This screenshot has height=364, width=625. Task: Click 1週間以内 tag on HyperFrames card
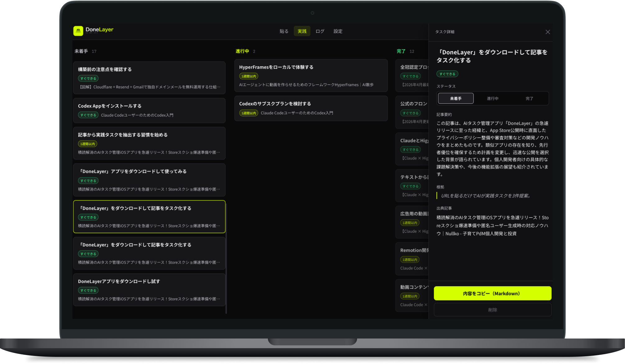pyautogui.click(x=249, y=76)
